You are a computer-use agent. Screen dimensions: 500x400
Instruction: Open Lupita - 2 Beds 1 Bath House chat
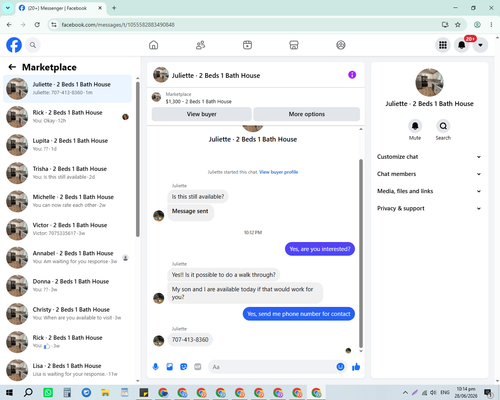[67, 145]
